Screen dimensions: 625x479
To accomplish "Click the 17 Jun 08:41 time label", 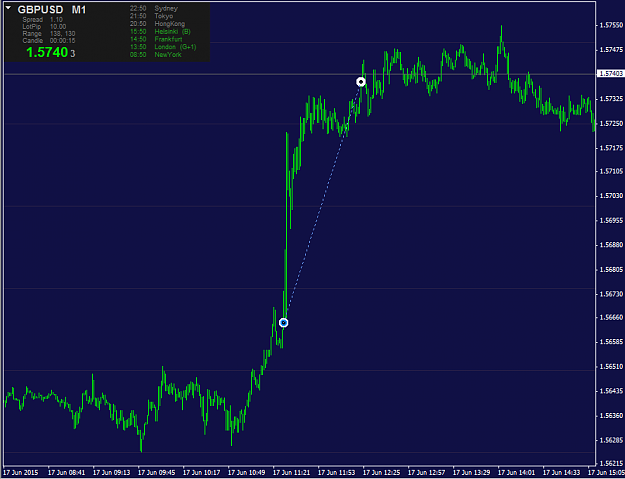I will [x=67, y=473].
